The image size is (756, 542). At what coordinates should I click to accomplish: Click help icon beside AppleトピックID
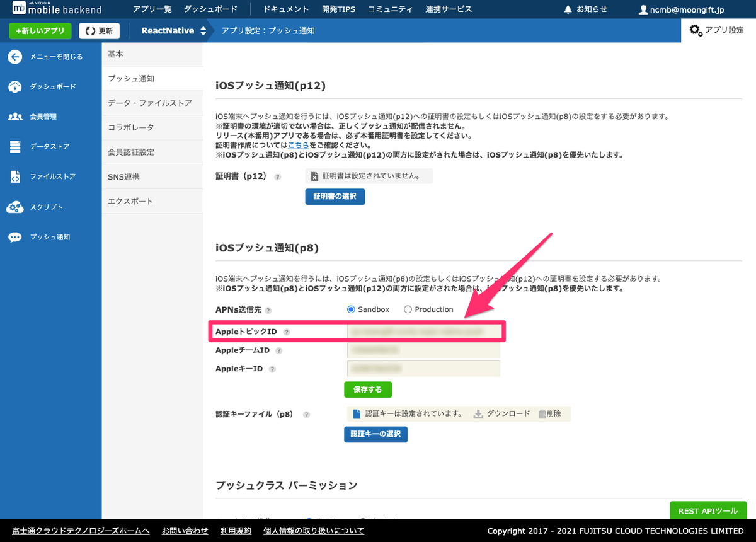tap(287, 332)
